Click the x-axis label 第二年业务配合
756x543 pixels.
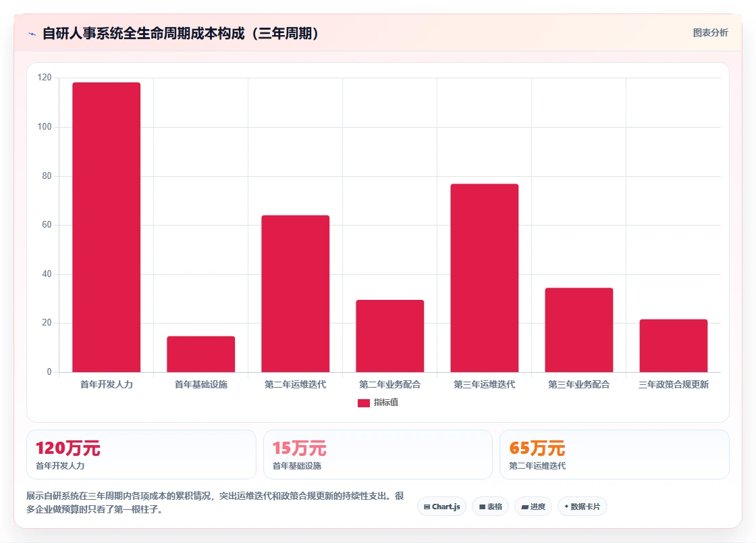(x=390, y=384)
